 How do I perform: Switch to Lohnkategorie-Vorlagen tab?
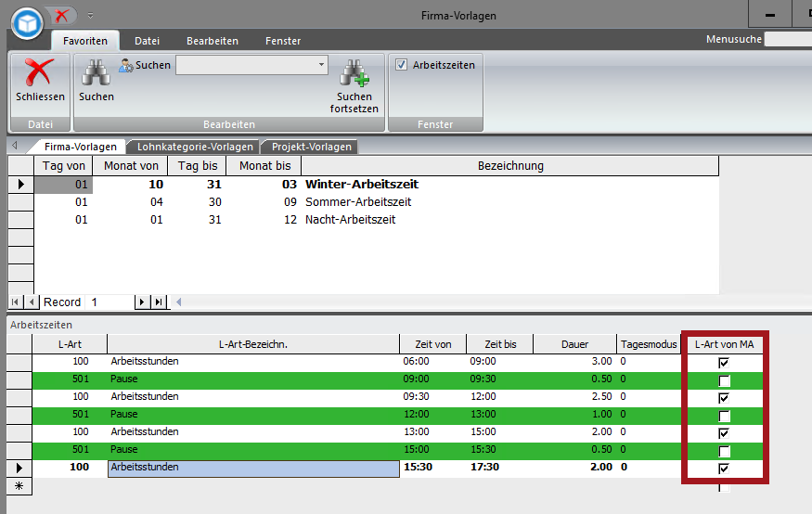click(195, 147)
